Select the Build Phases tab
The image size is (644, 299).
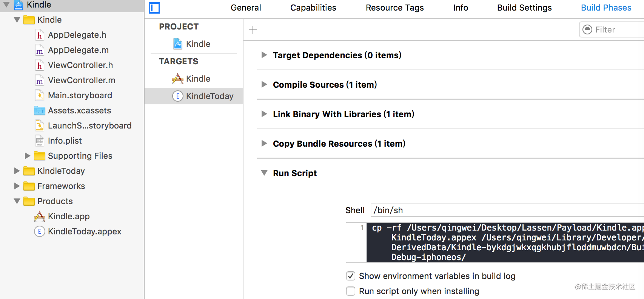pos(606,8)
